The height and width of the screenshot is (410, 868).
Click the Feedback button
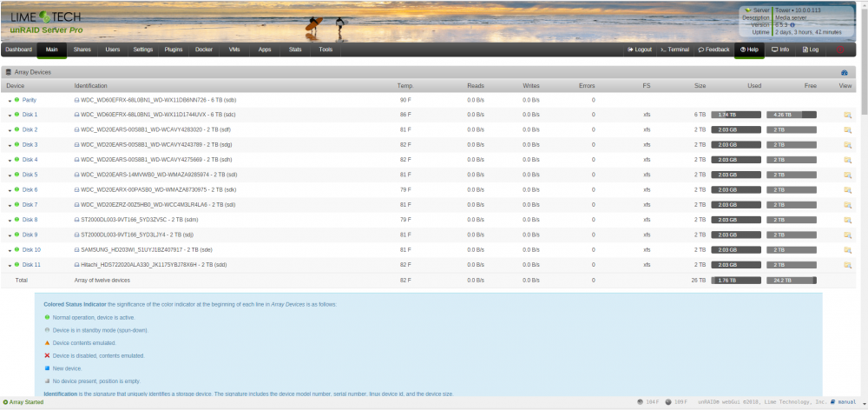tap(713, 50)
